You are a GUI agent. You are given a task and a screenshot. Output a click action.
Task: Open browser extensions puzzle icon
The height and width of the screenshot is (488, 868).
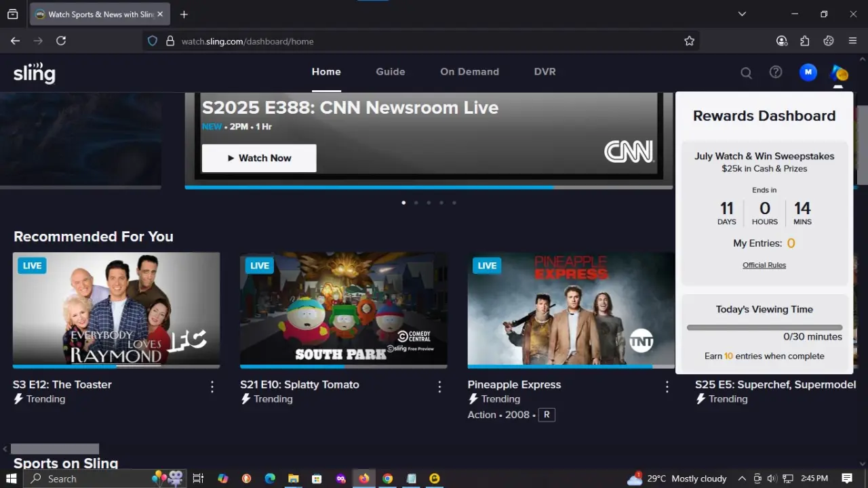[x=805, y=41]
